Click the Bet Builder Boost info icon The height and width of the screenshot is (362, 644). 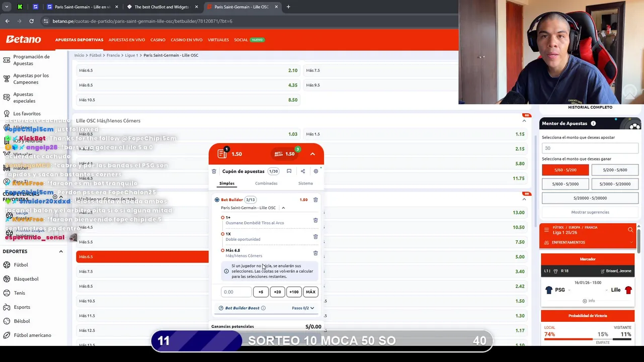pyautogui.click(x=263, y=308)
